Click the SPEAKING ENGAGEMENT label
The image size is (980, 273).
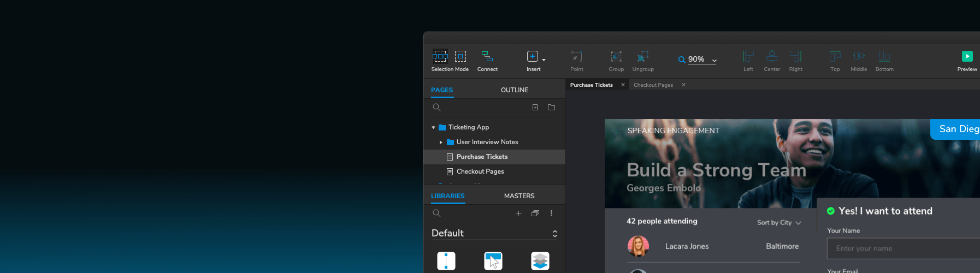[674, 130]
